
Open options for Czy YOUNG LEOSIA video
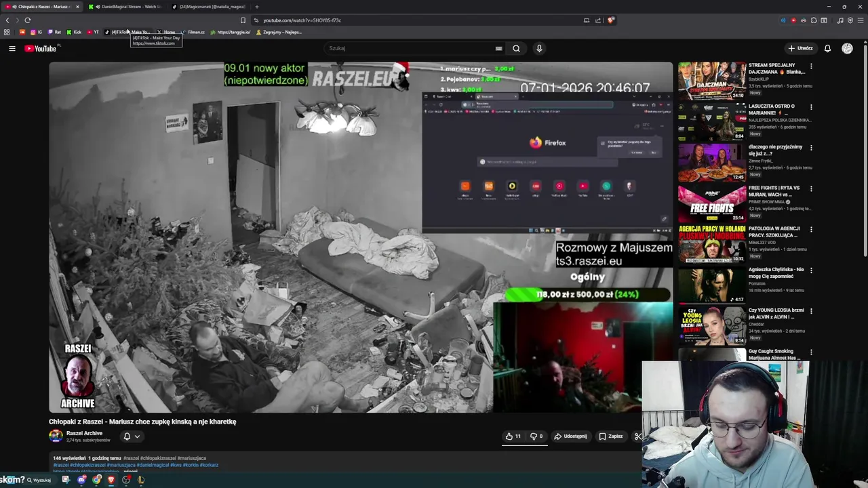(x=811, y=311)
